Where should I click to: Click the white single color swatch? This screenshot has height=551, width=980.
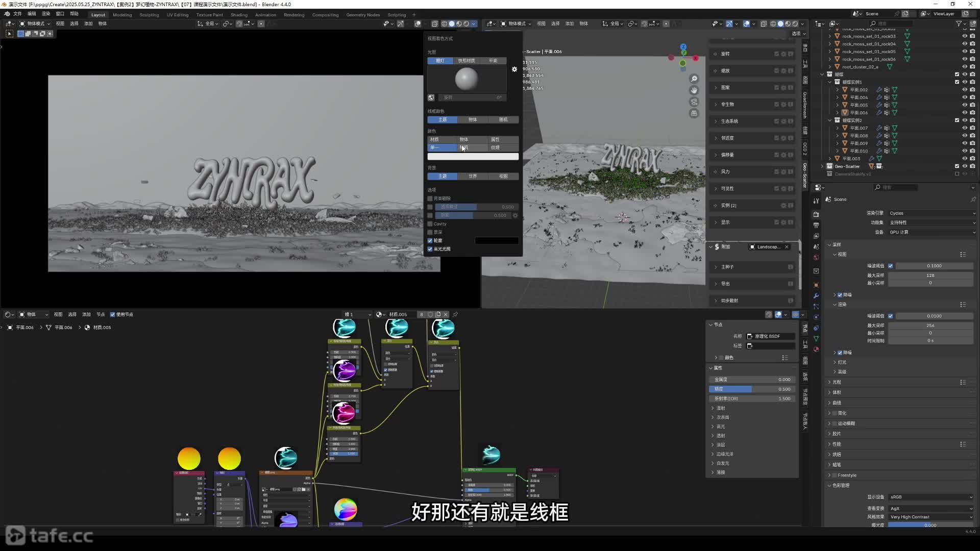coord(473,157)
